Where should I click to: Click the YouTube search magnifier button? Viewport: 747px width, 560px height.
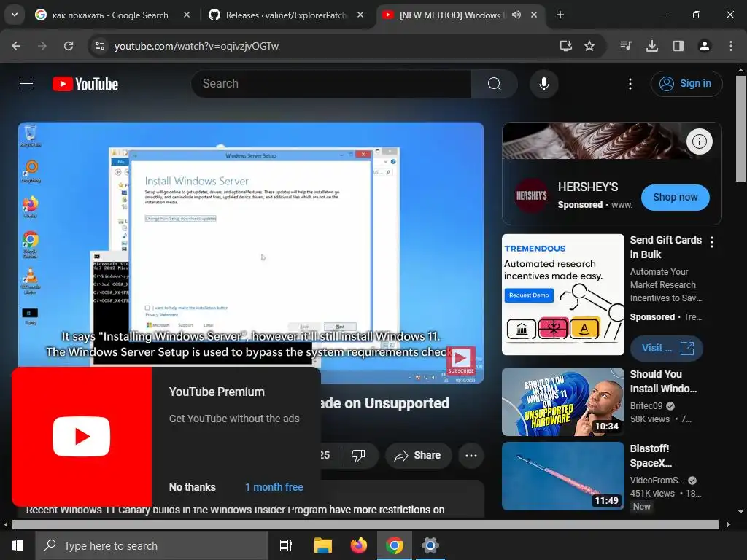point(494,84)
